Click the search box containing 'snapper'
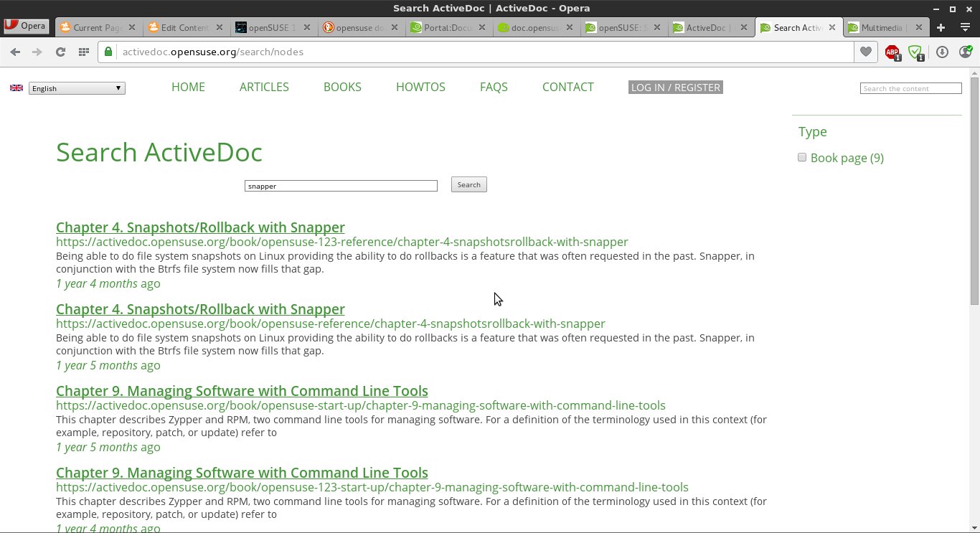Screen dimensions: 980x533 coord(341,186)
